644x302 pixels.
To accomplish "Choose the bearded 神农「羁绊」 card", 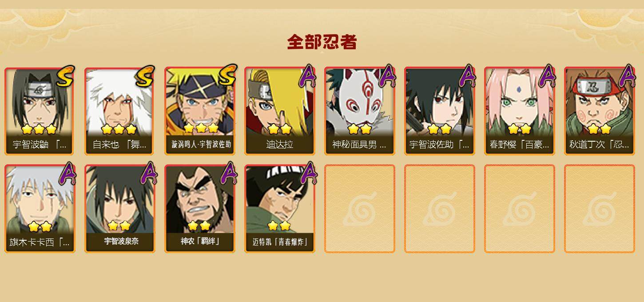I will click(200, 209).
